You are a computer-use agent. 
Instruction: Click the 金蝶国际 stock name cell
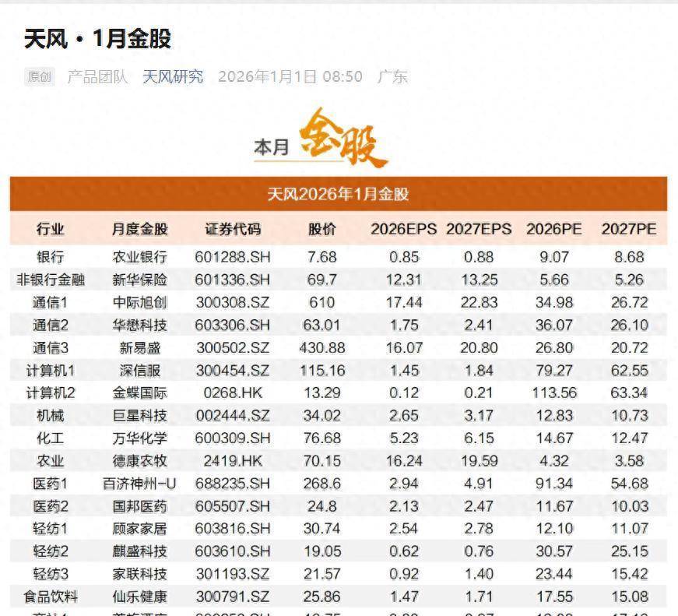(140, 392)
